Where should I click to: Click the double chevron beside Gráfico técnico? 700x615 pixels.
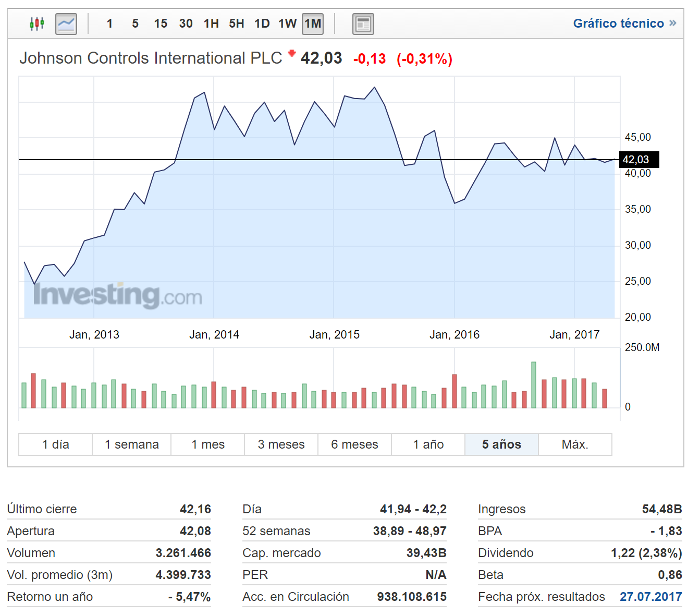673,23
